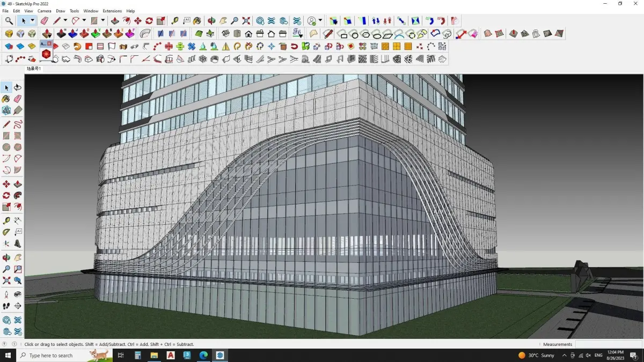Click the Windows taskbar search box

tap(64, 355)
